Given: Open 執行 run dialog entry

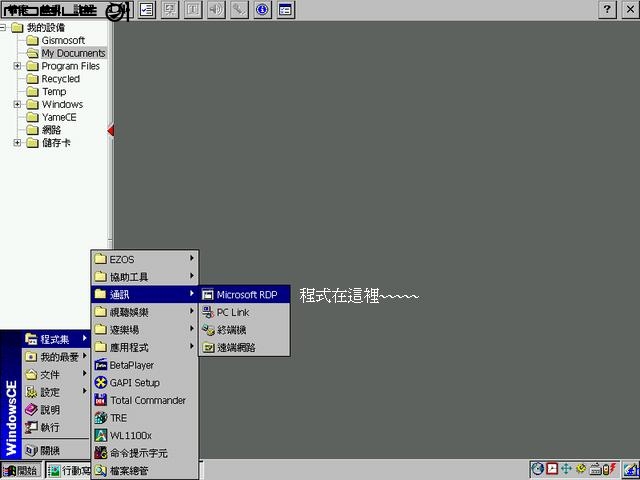Looking at the screenshot, I should (56, 427).
